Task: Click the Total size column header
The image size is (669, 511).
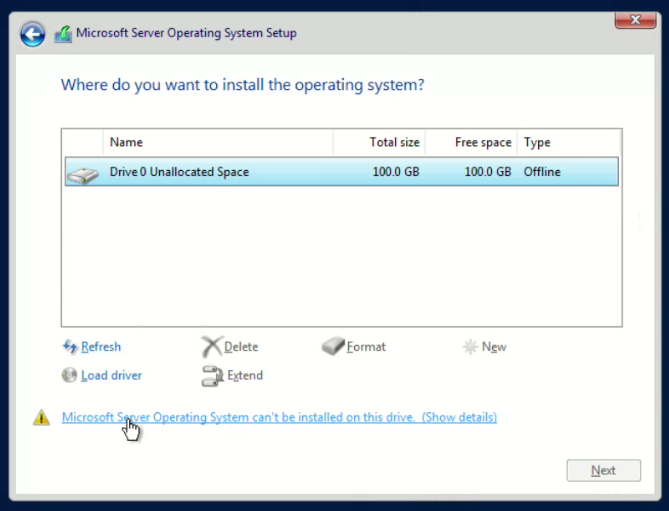Action: pos(395,142)
